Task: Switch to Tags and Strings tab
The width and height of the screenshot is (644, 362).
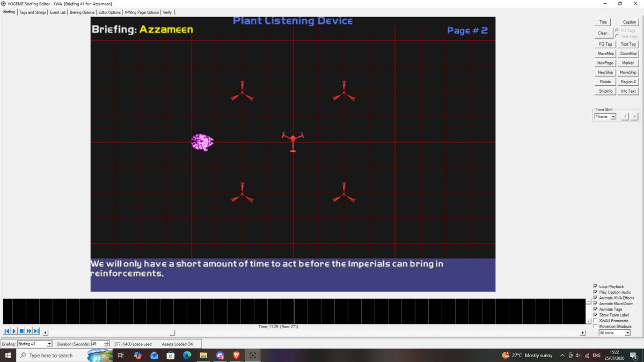Action: click(x=32, y=12)
